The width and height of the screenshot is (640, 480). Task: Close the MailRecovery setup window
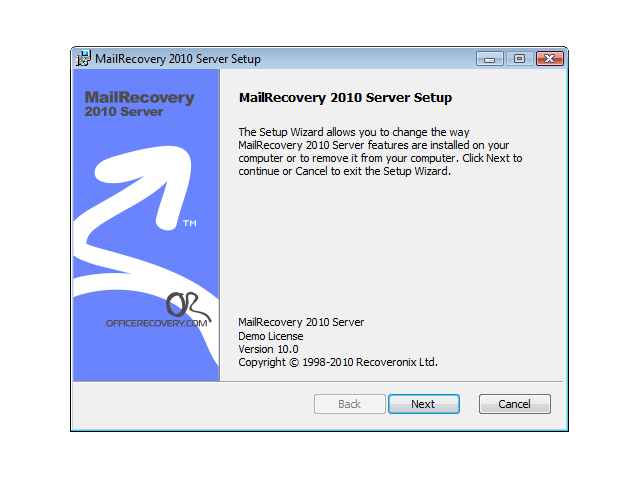[x=549, y=59]
